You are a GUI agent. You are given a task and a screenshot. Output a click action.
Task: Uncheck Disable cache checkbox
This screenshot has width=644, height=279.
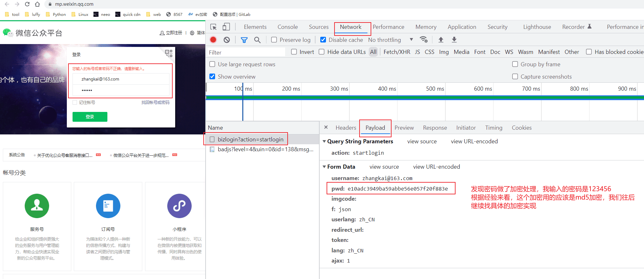tap(323, 40)
